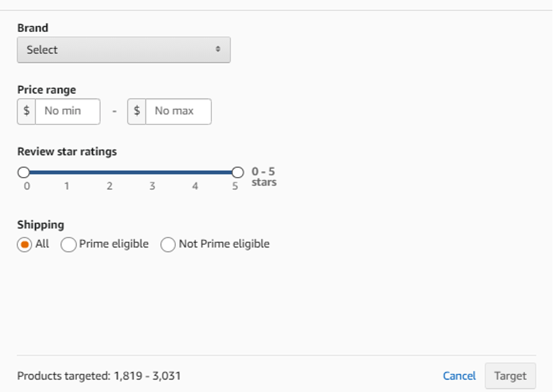
Task: Click the 0 - 5 stars label
Action: pos(264,176)
